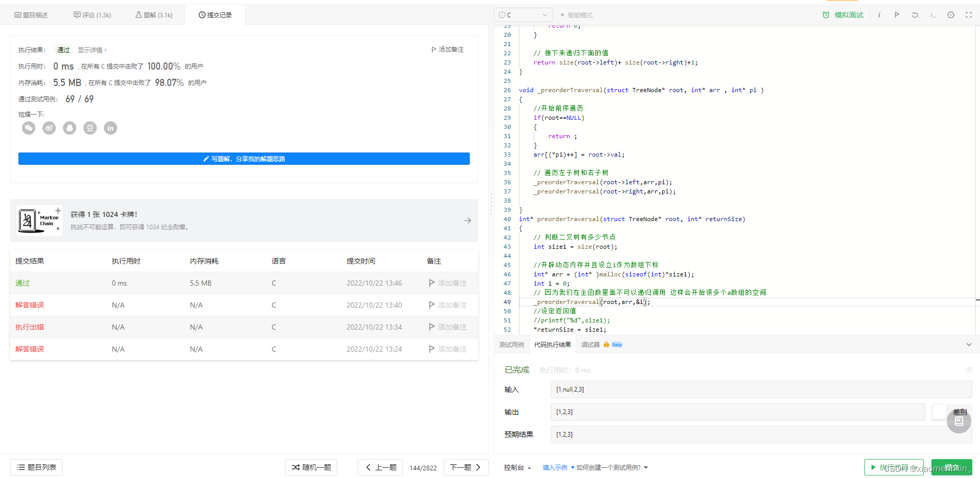Open the 代码执行结果 tab

coord(553,344)
